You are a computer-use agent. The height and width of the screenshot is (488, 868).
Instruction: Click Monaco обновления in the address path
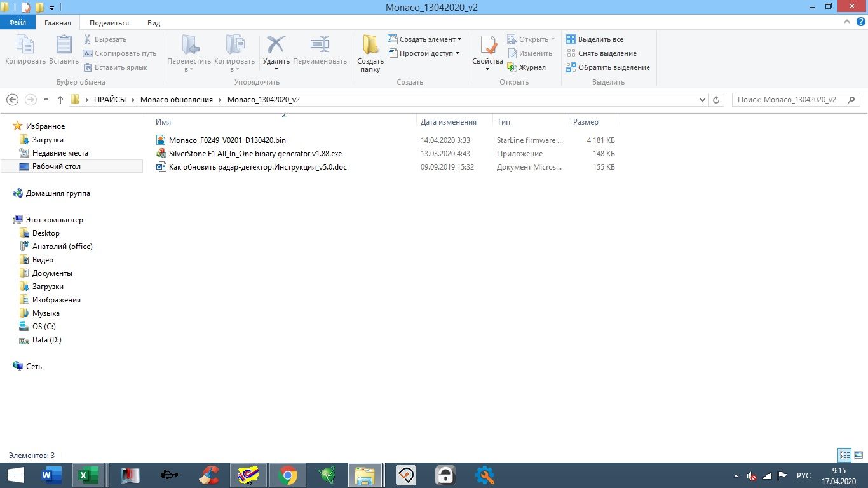point(177,100)
